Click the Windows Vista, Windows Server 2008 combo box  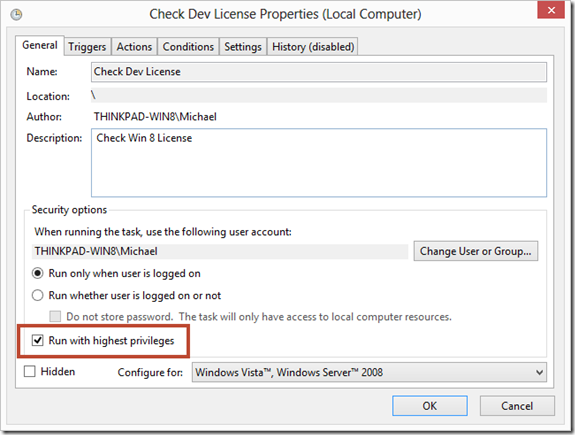(x=369, y=373)
